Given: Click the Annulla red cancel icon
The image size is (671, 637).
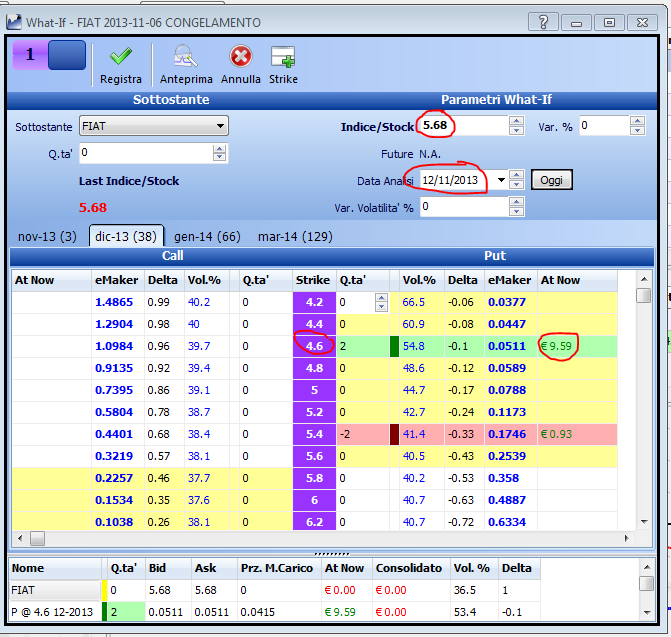Looking at the screenshot, I should 240,56.
